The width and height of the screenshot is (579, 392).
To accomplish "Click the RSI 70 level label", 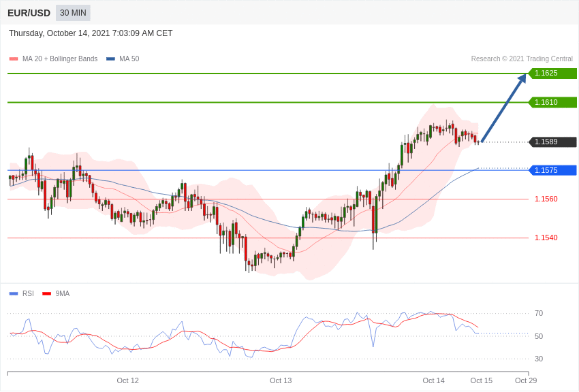I will click(x=539, y=314).
